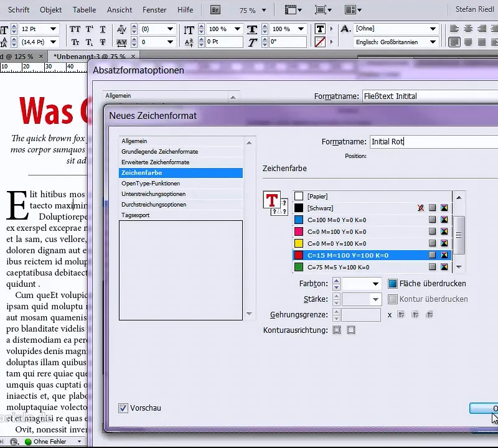Click the Subscript T icon
Screen dimensions: 498x448
click(x=89, y=42)
